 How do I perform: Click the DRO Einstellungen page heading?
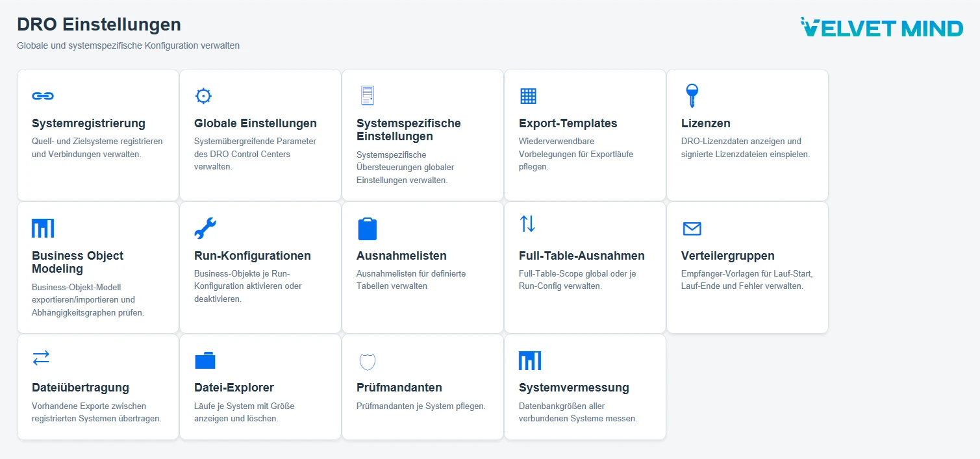[x=99, y=25]
